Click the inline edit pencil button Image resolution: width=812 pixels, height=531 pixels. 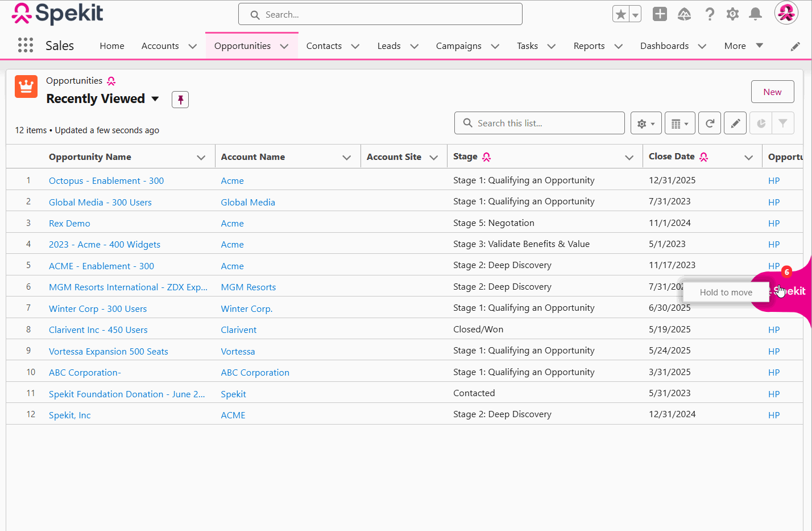735,123
